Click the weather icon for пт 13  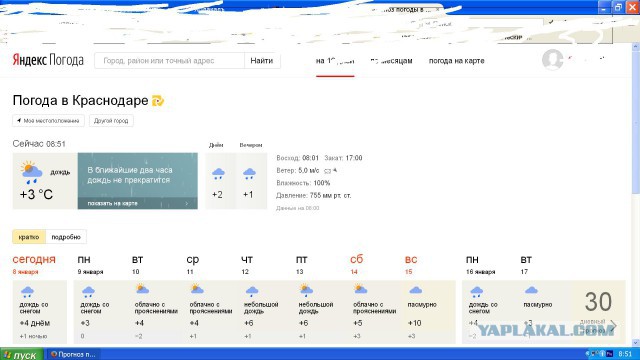tap(306, 290)
